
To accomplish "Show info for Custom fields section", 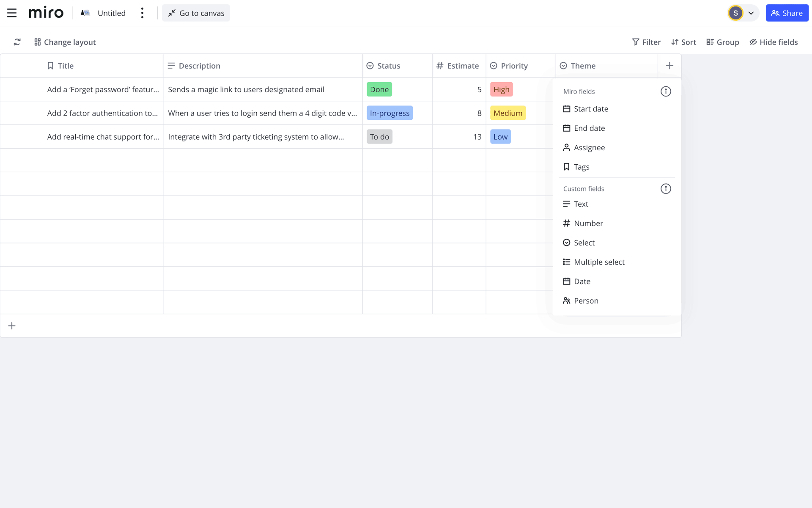I will click(x=666, y=189).
